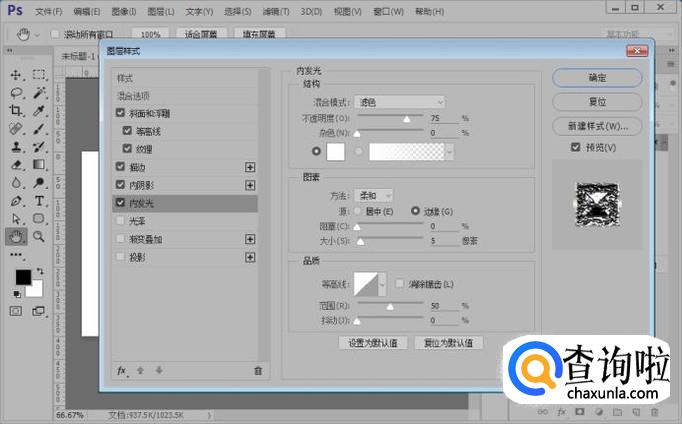
Task: Click the trash icon in styles list
Action: click(x=258, y=371)
